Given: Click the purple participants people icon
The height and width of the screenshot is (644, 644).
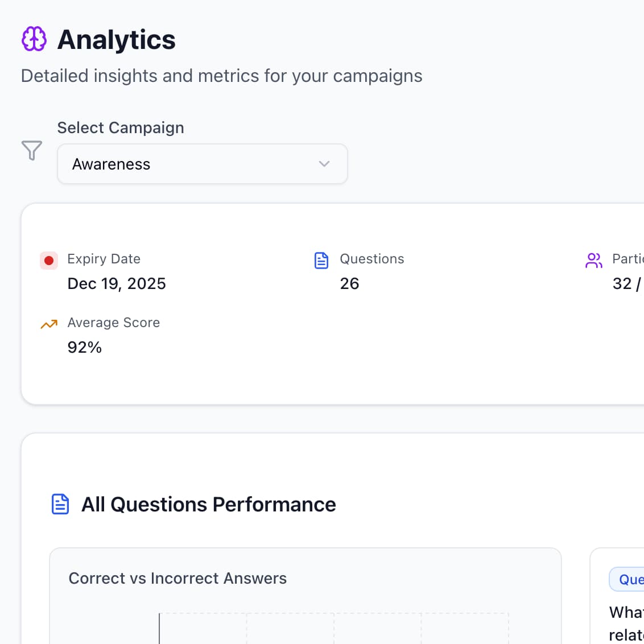Looking at the screenshot, I should [593, 261].
